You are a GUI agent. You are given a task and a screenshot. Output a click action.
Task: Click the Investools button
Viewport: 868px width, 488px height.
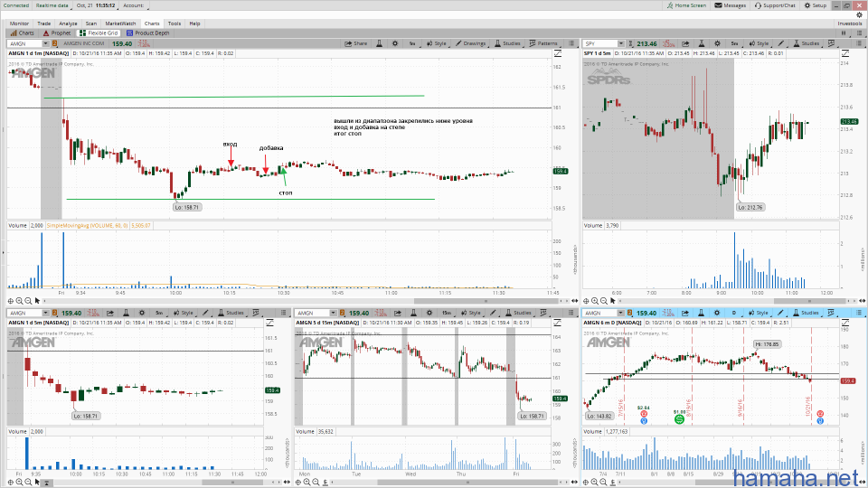(x=850, y=23)
